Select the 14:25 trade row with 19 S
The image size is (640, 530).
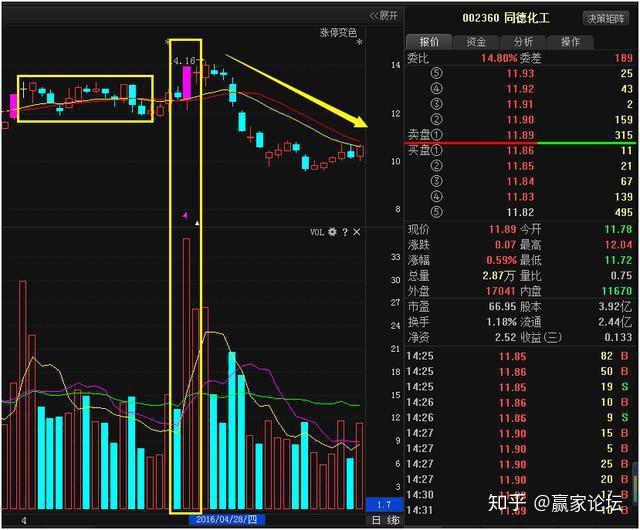(x=519, y=387)
